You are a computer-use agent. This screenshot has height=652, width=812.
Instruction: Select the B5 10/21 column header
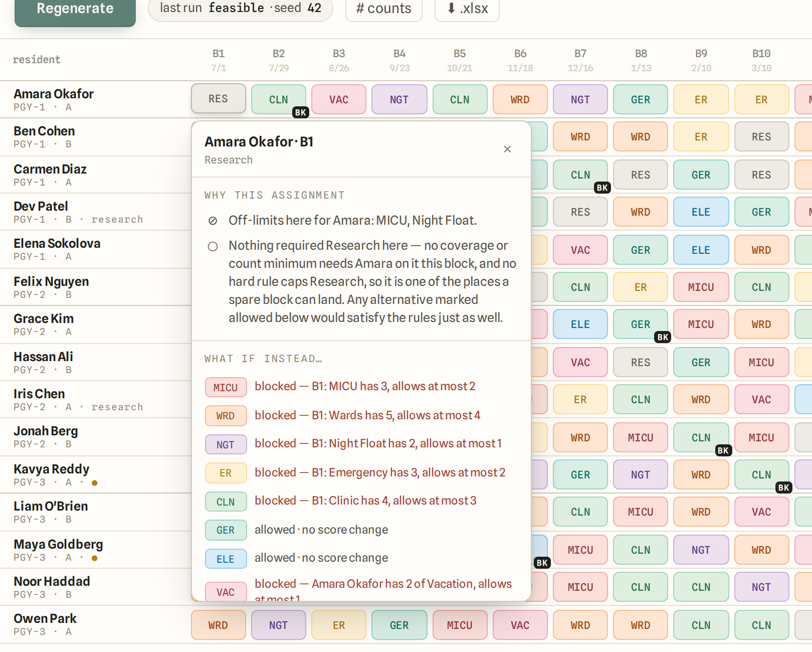coord(460,60)
